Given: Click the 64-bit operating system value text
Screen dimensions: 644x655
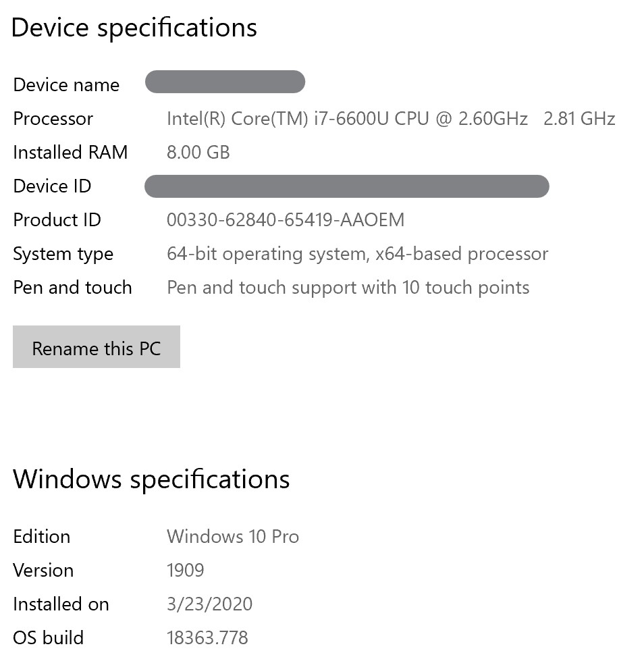Looking at the screenshot, I should pyautogui.click(x=357, y=254).
